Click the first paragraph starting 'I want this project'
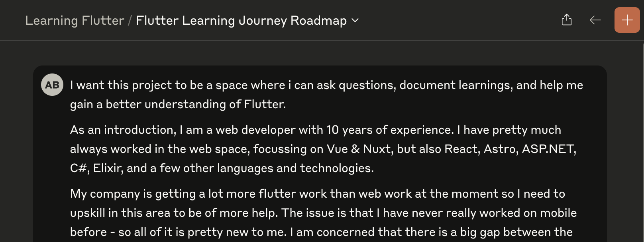This screenshot has height=242, width=644. point(326,95)
